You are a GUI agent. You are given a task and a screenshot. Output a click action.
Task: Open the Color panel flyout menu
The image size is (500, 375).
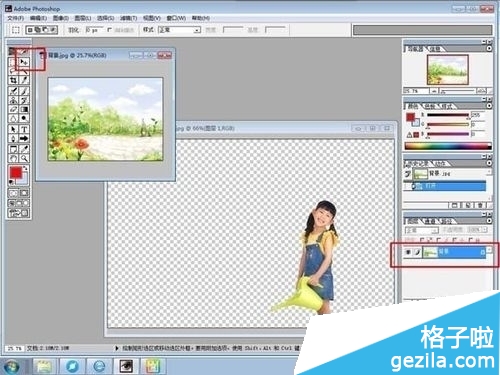[489, 106]
